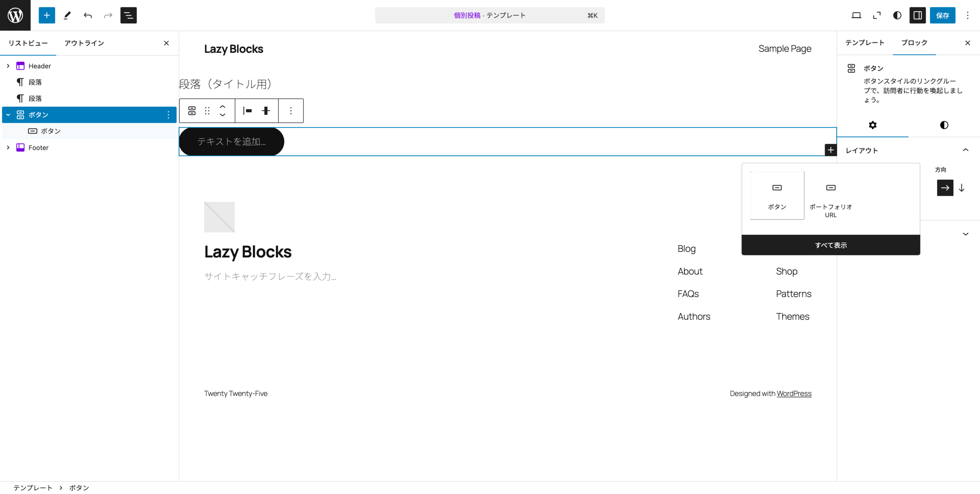
Task: Move the buttons block up with the up arrow
Action: click(222, 106)
